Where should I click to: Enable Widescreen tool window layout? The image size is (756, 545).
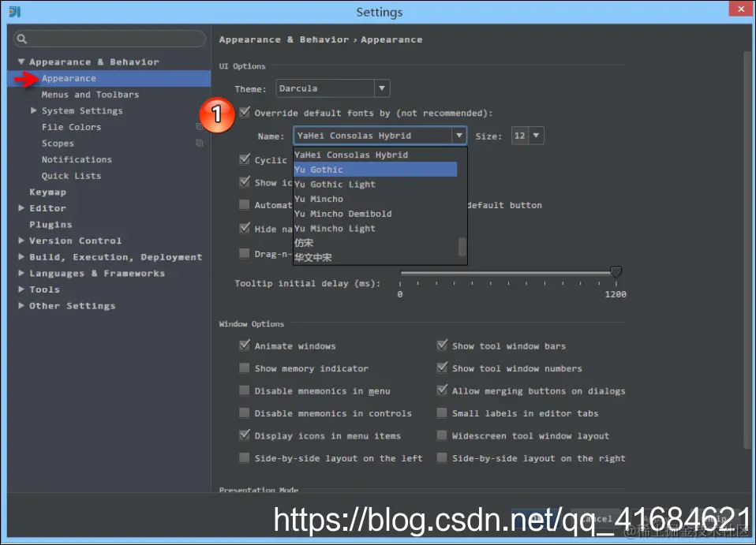point(442,435)
